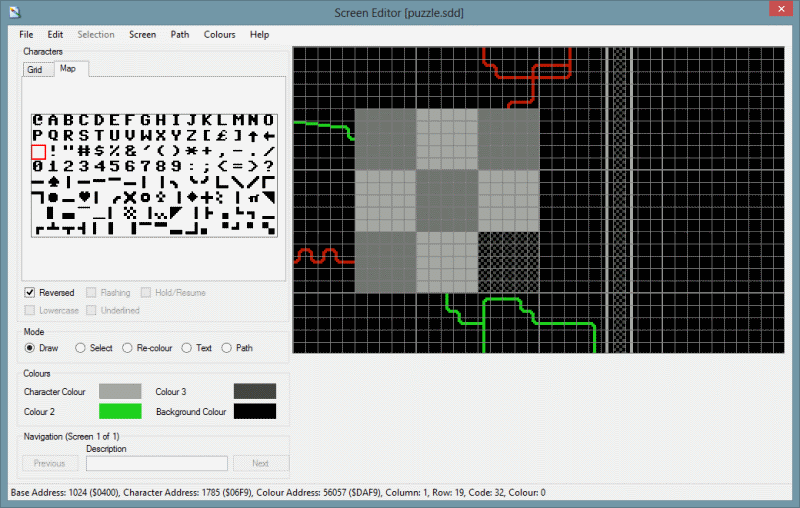Uncheck the Reversed checkbox

coord(30,293)
